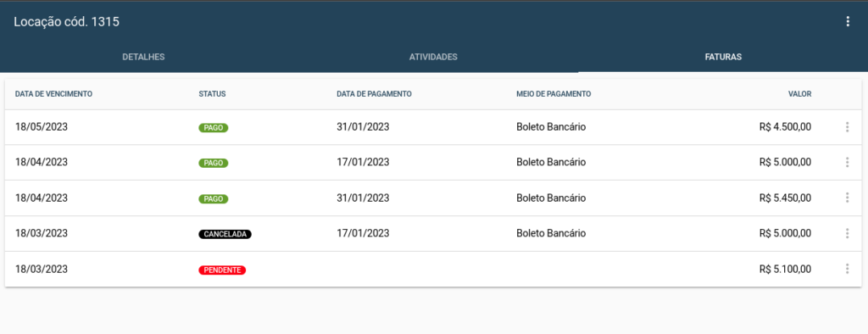Click the Locação cód. 1315 title
868x334 pixels.
pyautogui.click(x=66, y=22)
